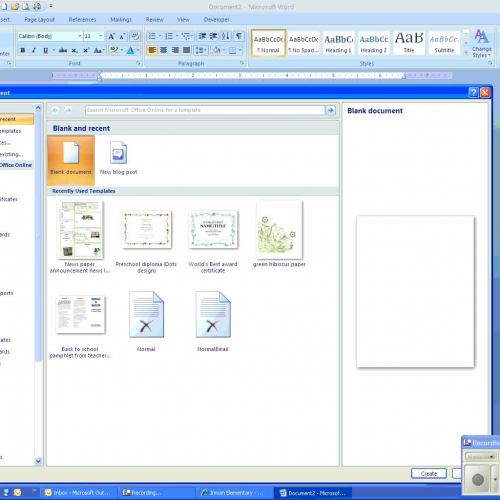
Task: Apply the Shading paint bucket
Action: (216, 50)
